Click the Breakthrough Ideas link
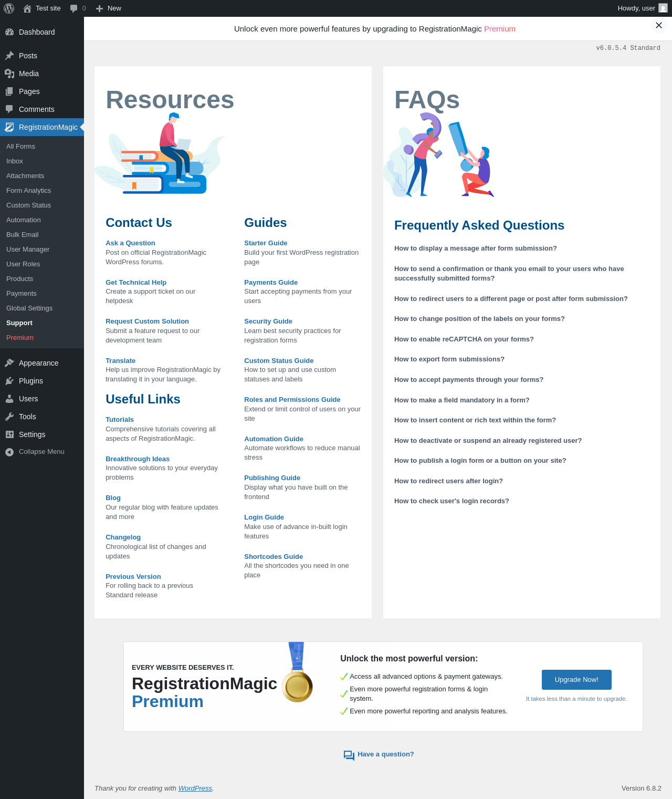672x799 pixels. click(x=138, y=459)
